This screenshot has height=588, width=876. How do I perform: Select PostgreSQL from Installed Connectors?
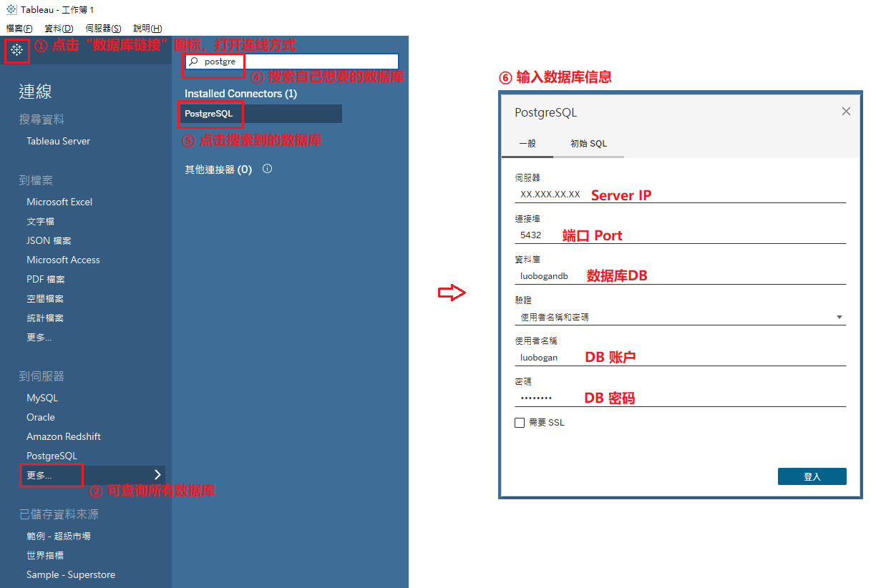coord(208,113)
